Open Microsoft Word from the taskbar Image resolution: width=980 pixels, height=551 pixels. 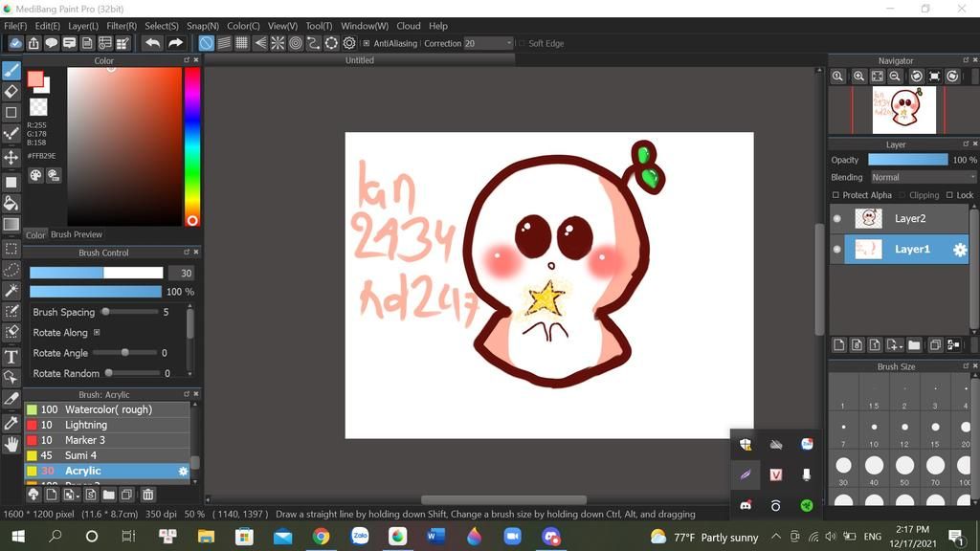tap(435, 537)
